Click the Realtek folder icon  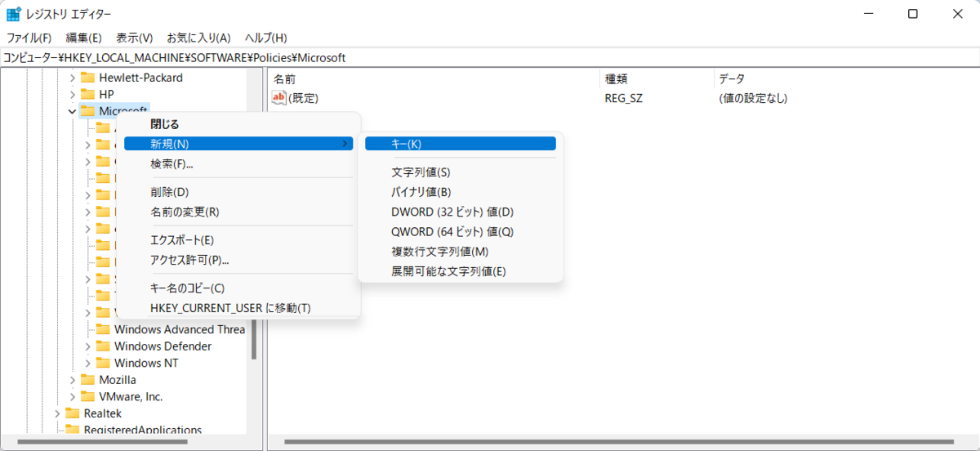(73, 413)
